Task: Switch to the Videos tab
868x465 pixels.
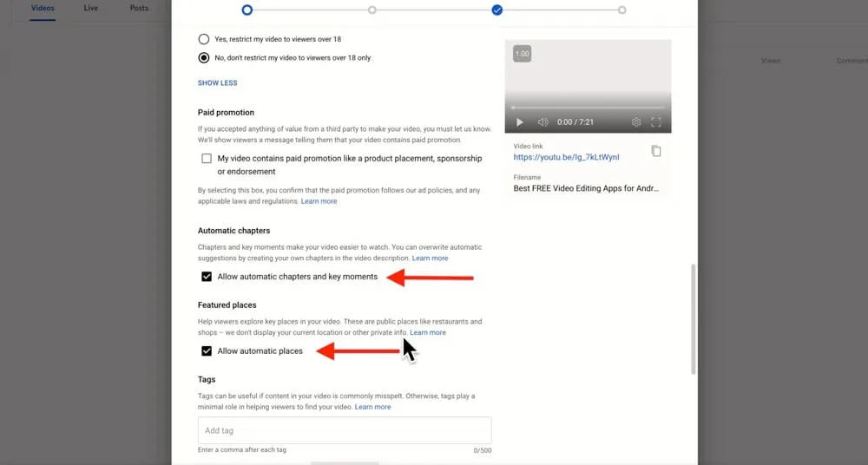Action: click(x=42, y=9)
